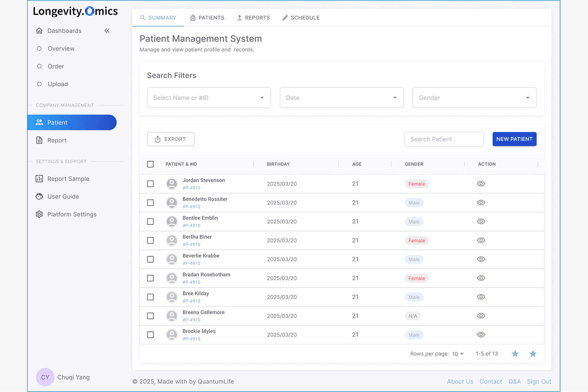Open the Contact link
Viewport: 588px width, 392px height.
point(491,381)
